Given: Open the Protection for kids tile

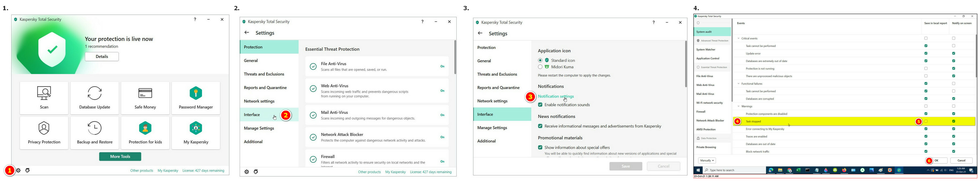Looking at the screenshot, I should coord(145,133).
